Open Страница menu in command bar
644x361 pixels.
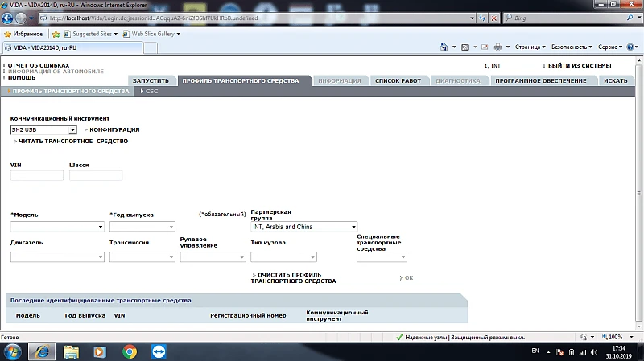tap(530, 47)
